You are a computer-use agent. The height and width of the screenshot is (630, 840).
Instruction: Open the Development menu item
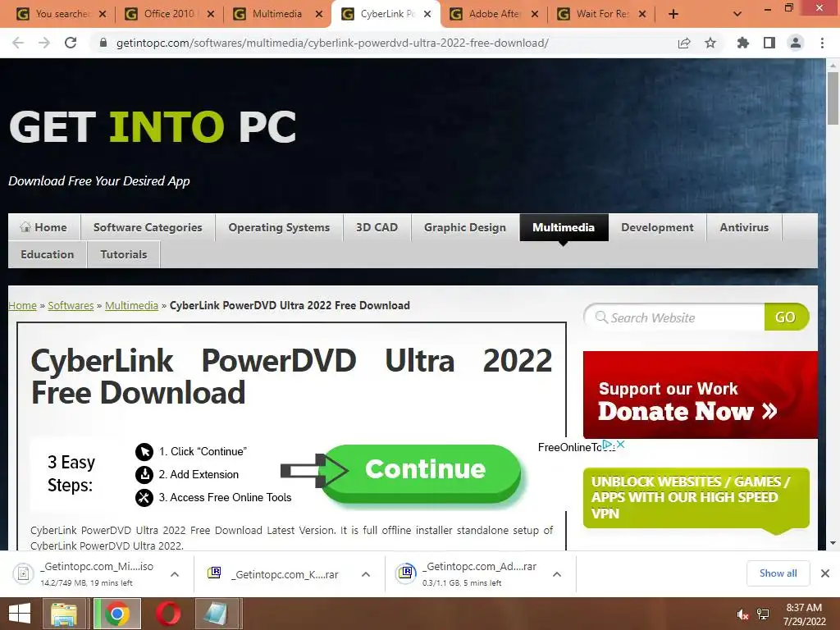point(657,227)
